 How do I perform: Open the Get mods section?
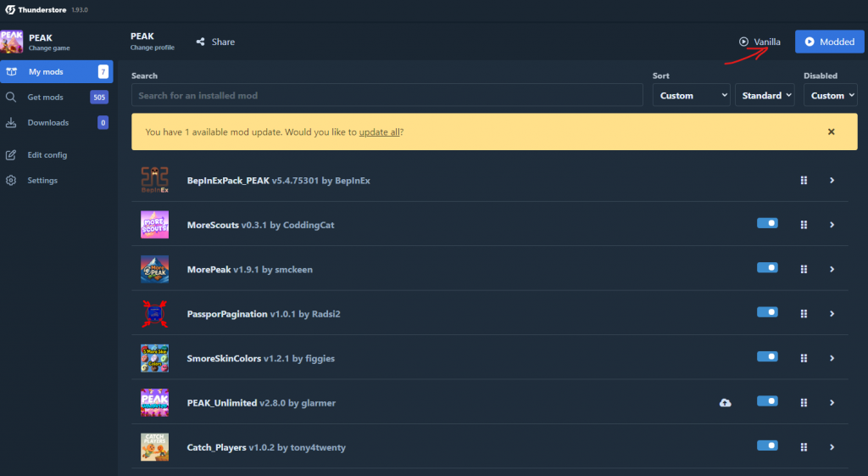click(x=57, y=97)
